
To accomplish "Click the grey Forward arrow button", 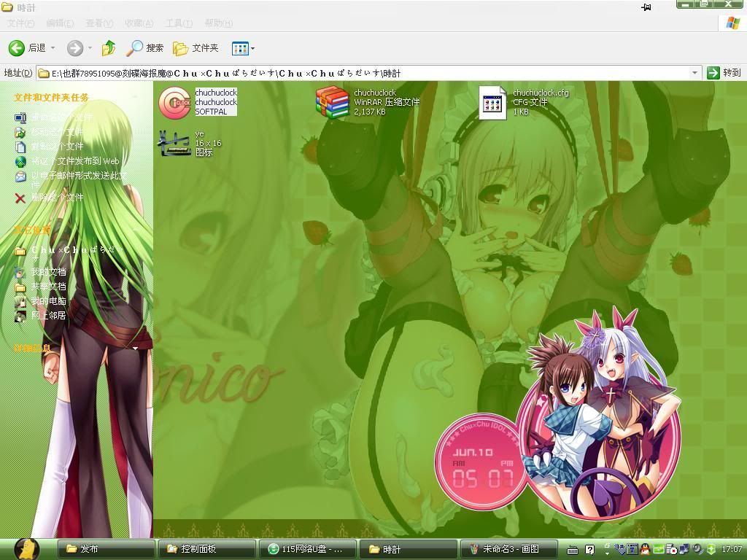I will click(x=75, y=48).
